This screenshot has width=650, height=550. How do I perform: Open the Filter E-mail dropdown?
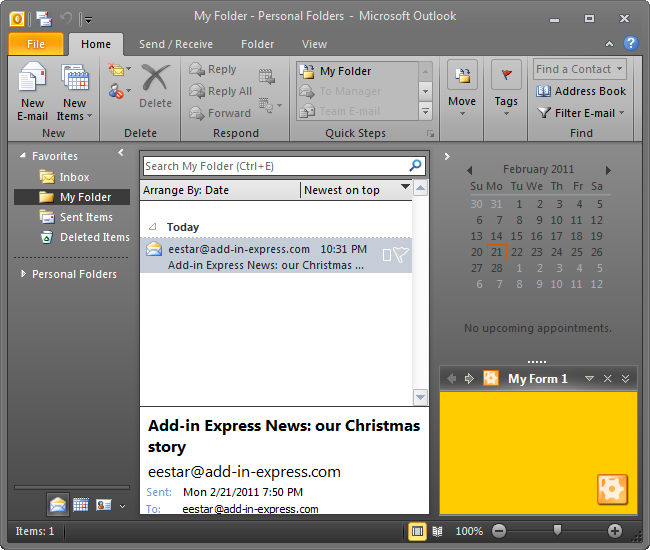(x=580, y=113)
